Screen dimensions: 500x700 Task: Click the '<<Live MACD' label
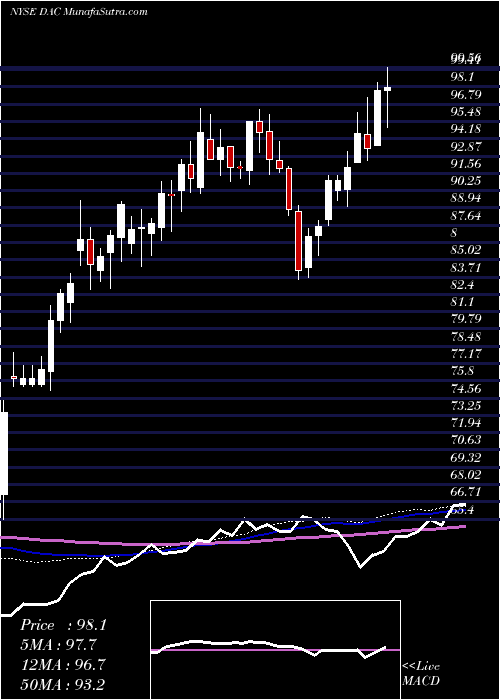tap(421, 674)
